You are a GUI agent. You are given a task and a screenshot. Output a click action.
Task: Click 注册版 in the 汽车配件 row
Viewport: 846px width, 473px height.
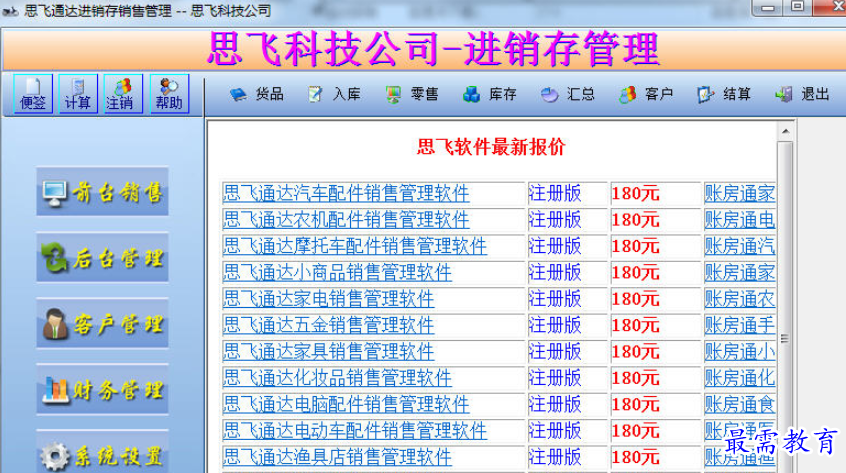click(555, 194)
